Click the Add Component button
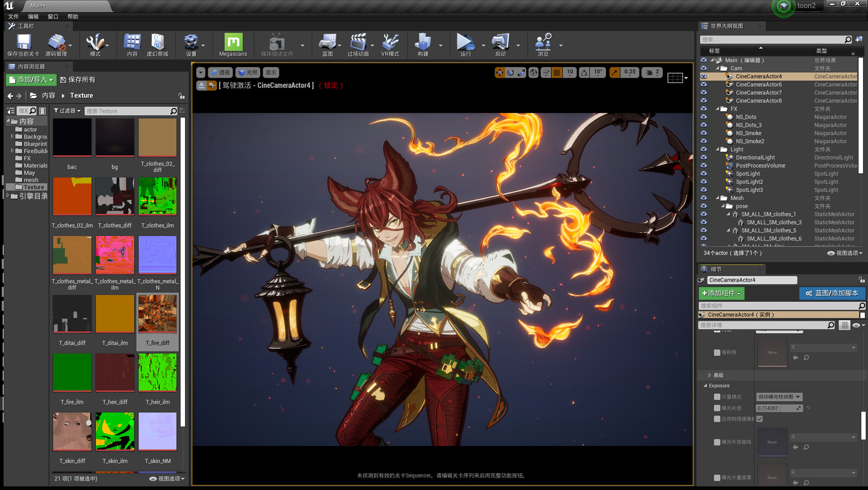 722,293
